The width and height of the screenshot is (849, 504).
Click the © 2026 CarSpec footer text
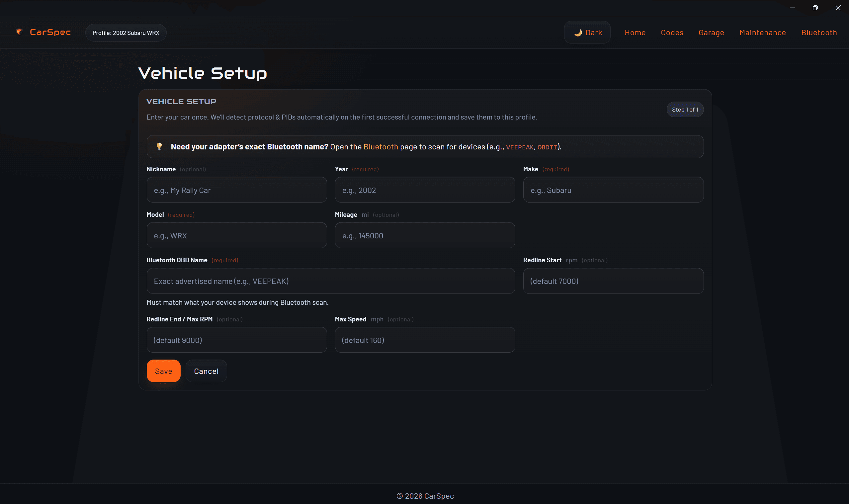point(425,496)
